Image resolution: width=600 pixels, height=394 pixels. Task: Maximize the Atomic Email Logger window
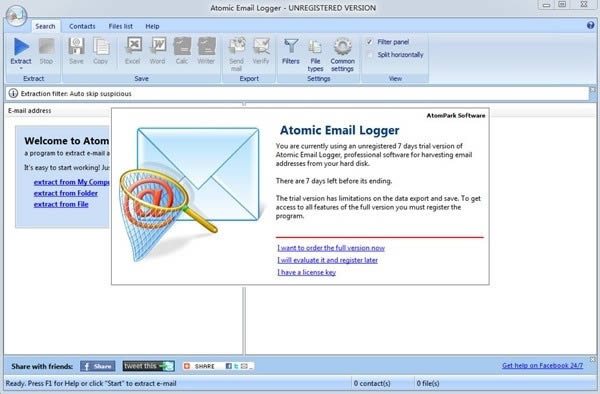562,5
